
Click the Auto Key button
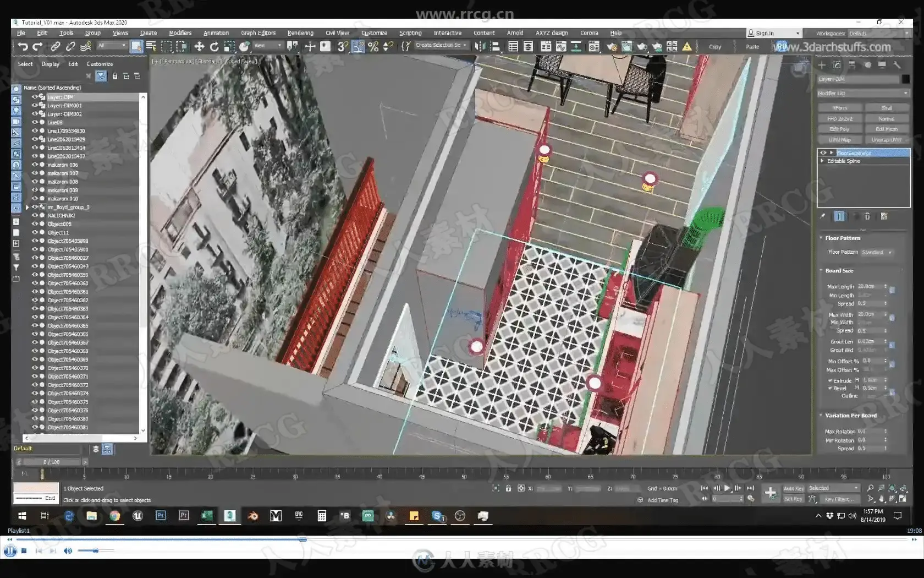793,488
